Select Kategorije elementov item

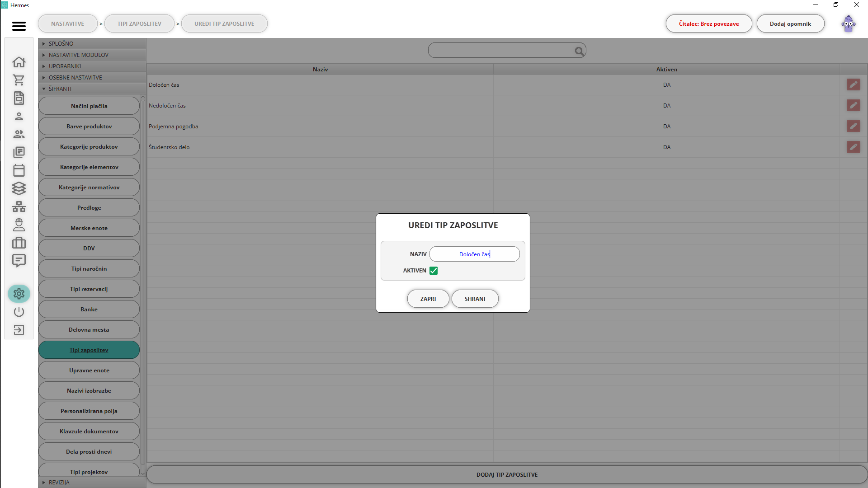coord(89,167)
